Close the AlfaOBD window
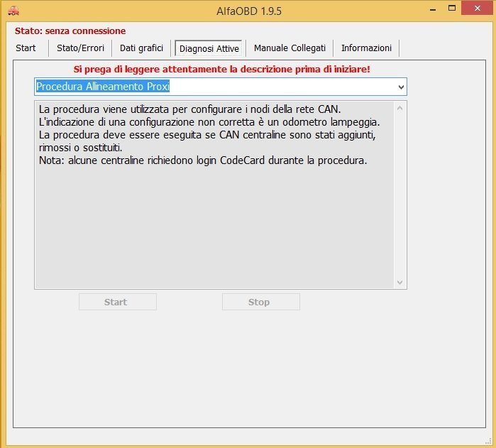 (x=478, y=9)
